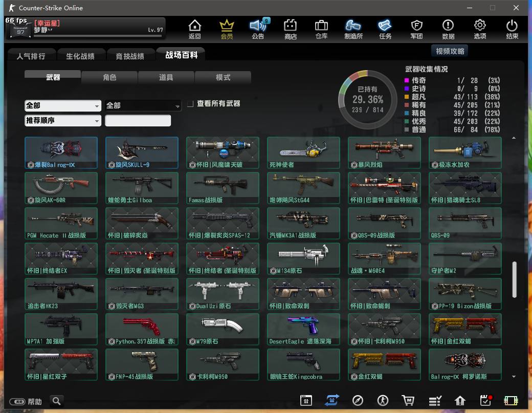This screenshot has height=413, width=532.
Task: Click the film strip icon in bottom toolbar
Action: [x=511, y=401]
